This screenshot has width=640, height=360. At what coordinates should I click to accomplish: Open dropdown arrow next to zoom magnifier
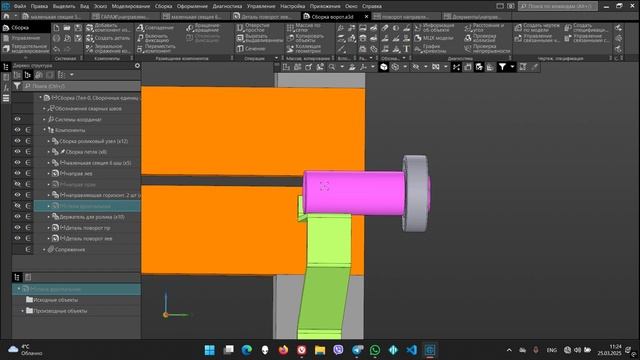coord(342,67)
